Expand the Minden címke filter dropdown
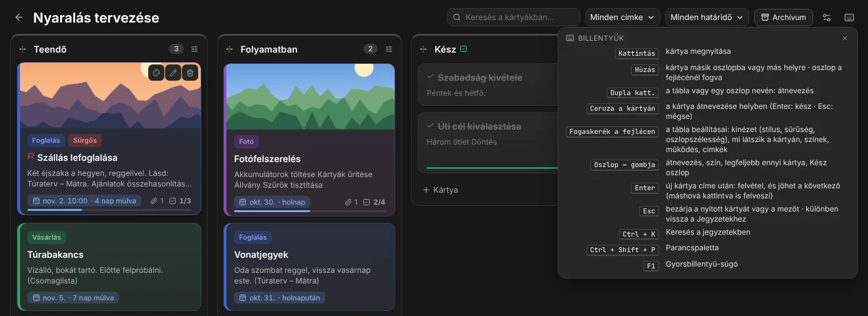The width and height of the screenshot is (868, 316). pos(623,18)
